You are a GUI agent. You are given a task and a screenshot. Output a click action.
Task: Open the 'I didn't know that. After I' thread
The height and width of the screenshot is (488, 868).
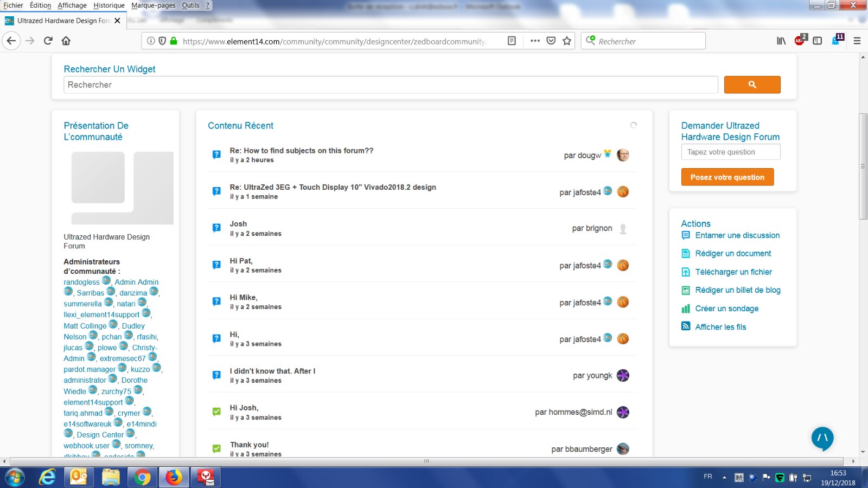click(x=272, y=371)
